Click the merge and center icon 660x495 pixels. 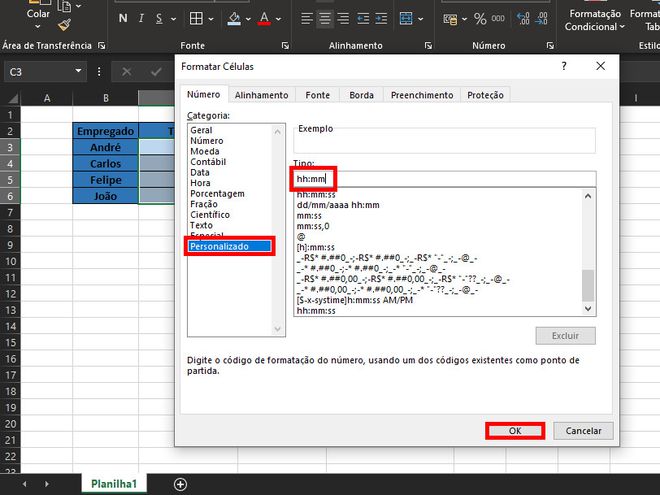tap(406, 19)
